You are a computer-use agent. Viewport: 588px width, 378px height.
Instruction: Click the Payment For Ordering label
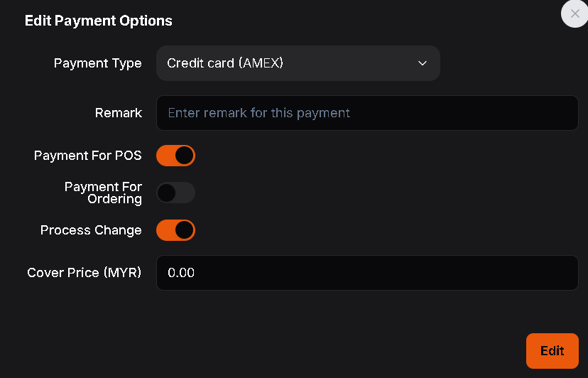coord(104,193)
